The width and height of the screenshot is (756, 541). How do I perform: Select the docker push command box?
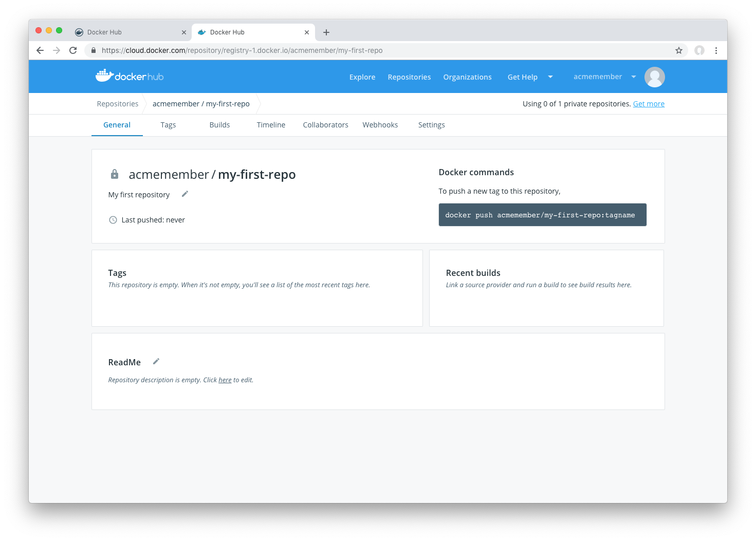pos(542,215)
